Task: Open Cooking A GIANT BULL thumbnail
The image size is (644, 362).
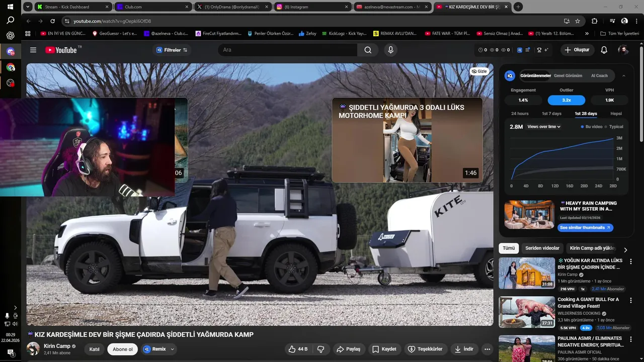Action: point(527,312)
